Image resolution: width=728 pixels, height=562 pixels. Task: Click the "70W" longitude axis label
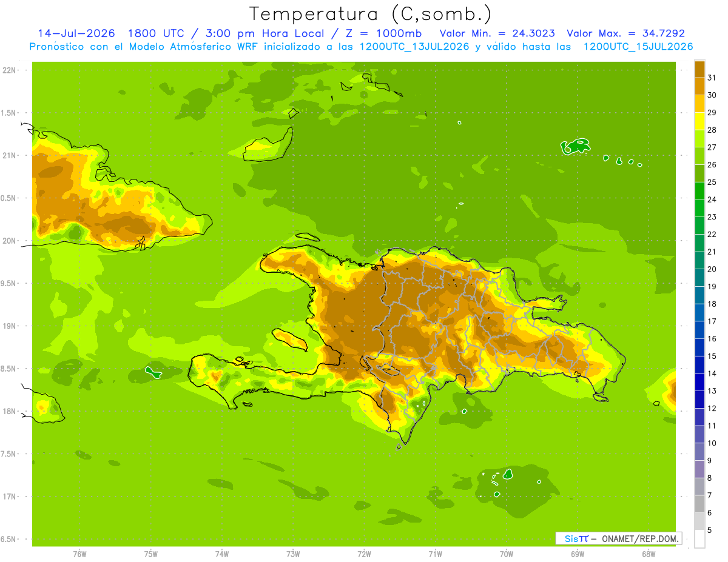[506, 554]
